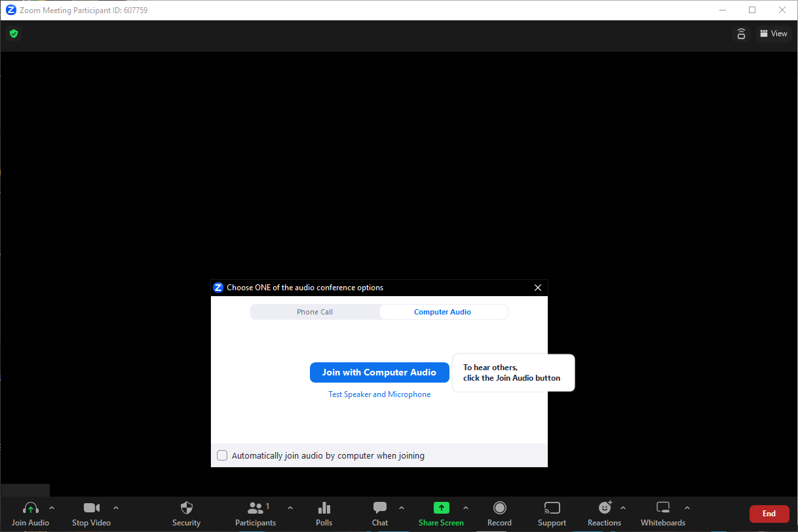This screenshot has height=532, width=798.
Task: Click the Zoom logo in dialog title
Action: pyautogui.click(x=219, y=288)
